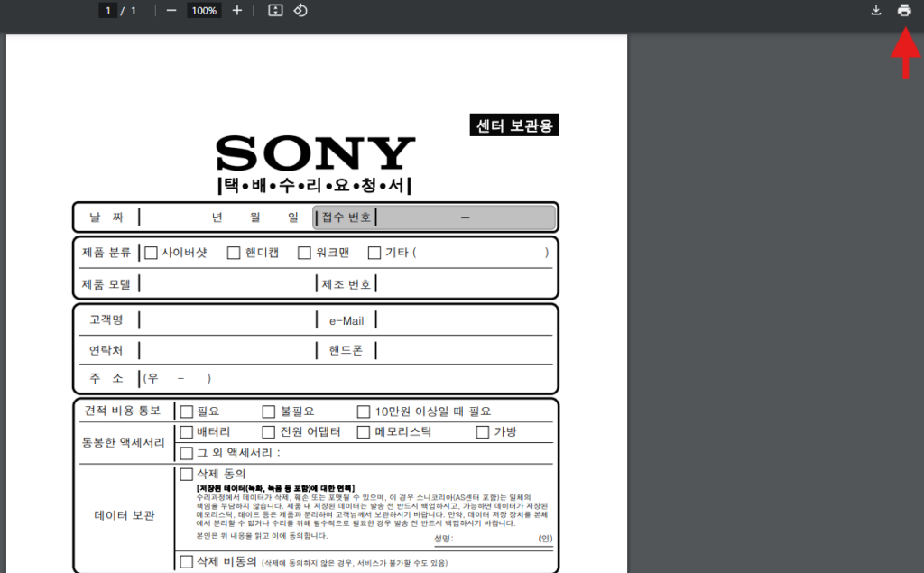Screen dimensions: 924x573
Task: Check the 워크맨 product checkbox
Action: 304,253
